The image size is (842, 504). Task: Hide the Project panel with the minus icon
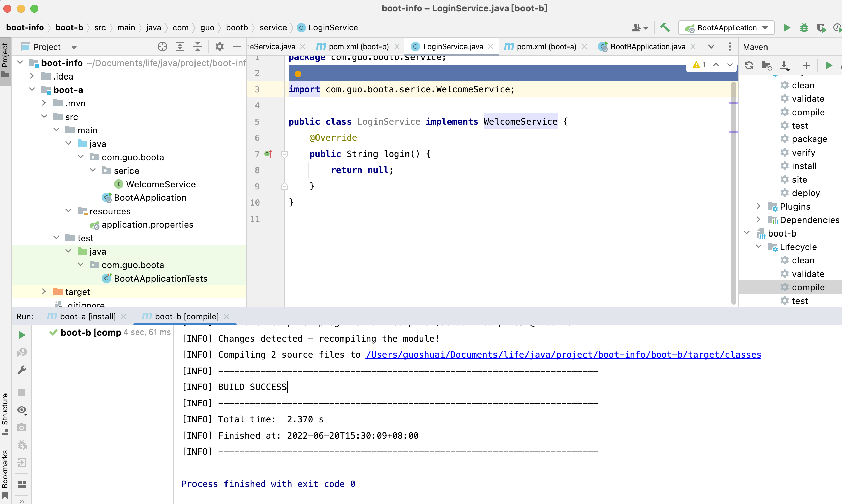click(237, 46)
